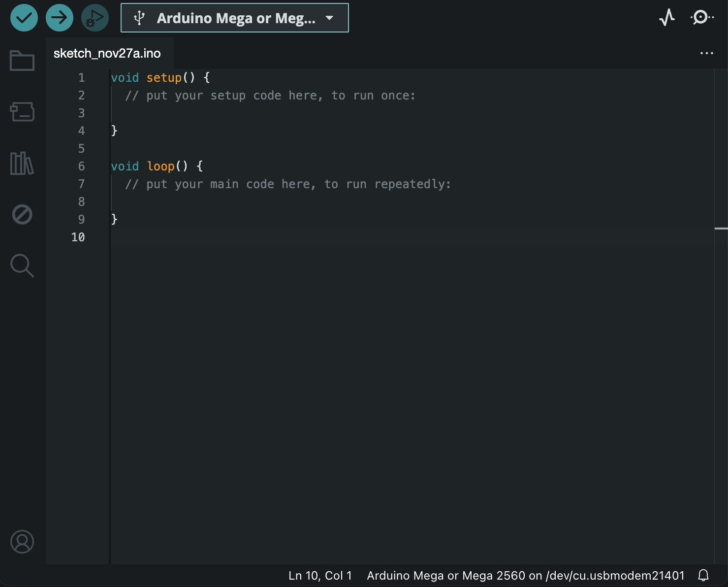Open the Boards Manager panel
This screenshot has width=728, height=587.
22,112
